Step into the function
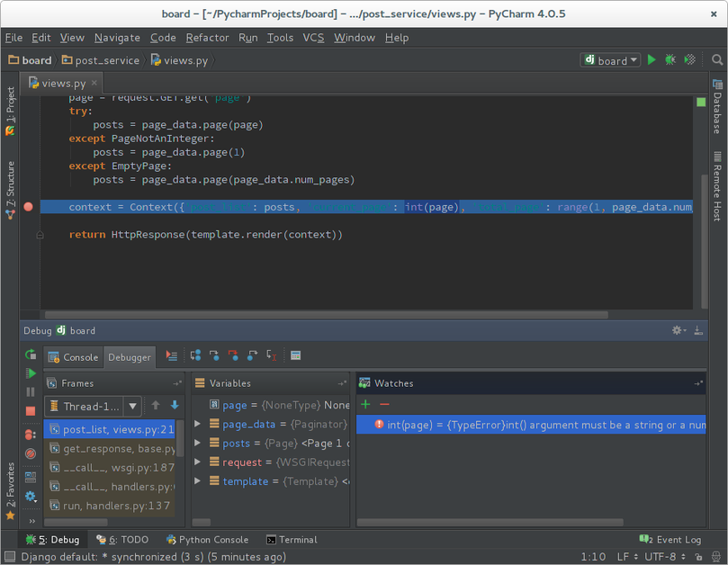728x565 pixels. coord(214,355)
